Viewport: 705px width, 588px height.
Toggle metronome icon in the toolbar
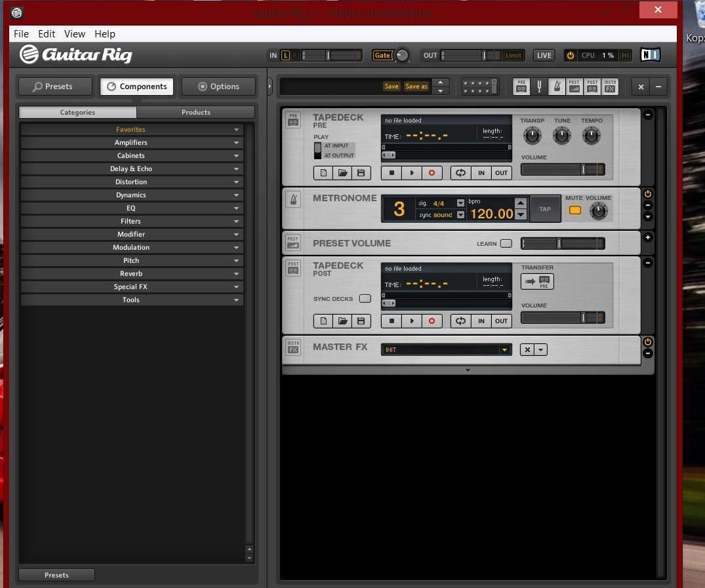[x=557, y=87]
